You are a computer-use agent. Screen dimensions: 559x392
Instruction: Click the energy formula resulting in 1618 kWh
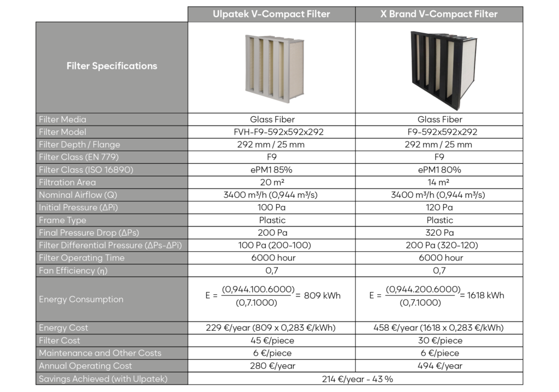click(x=437, y=296)
